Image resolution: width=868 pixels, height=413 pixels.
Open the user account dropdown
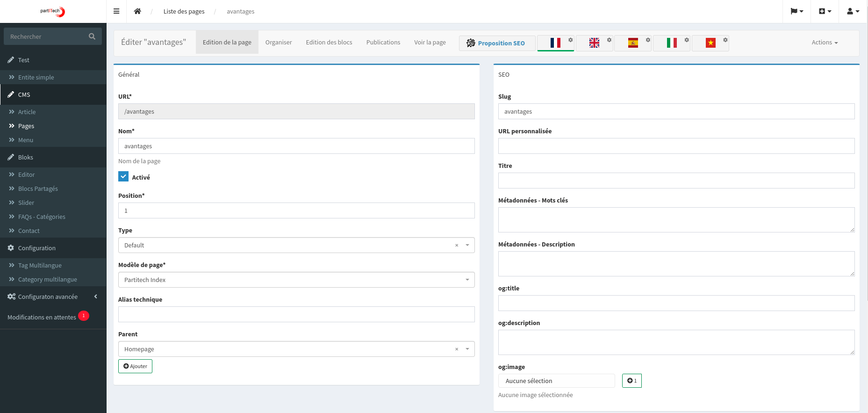853,11
